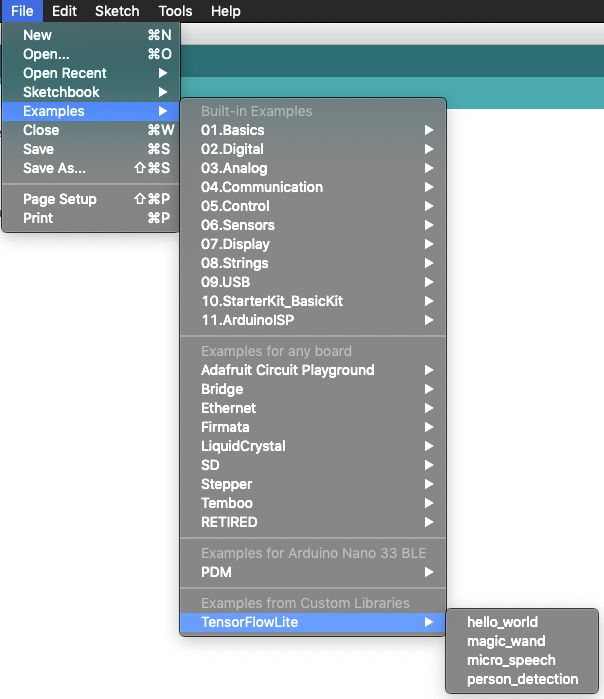Expand the 04.Communication examples submenu
The width and height of the screenshot is (604, 699).
313,187
